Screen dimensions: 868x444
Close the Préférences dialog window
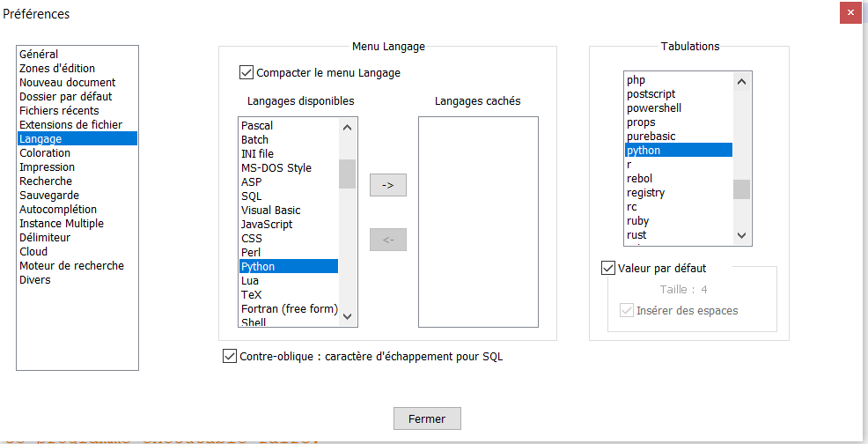[x=850, y=13]
